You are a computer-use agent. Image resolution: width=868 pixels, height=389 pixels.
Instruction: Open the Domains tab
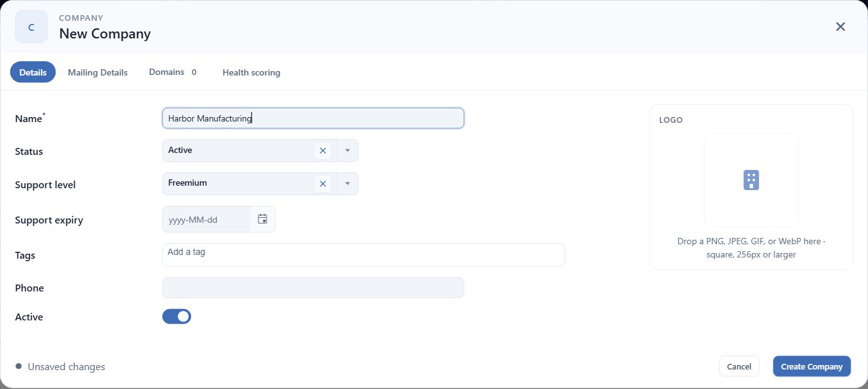[x=174, y=72]
